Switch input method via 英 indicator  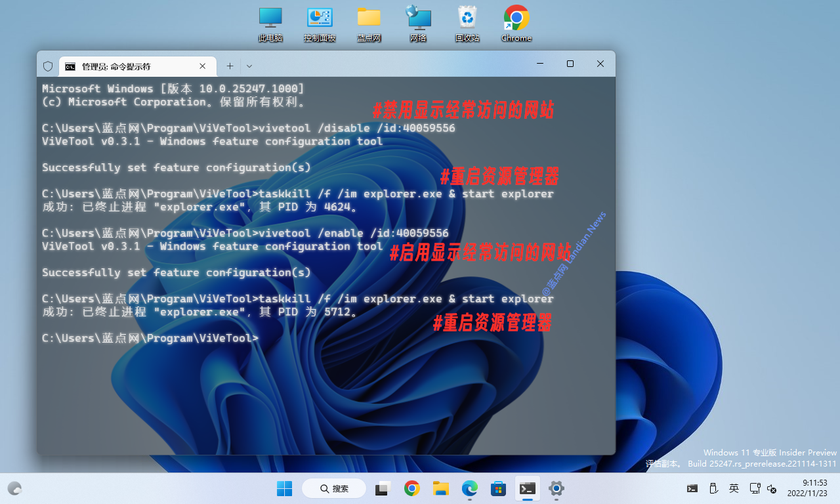tap(734, 488)
